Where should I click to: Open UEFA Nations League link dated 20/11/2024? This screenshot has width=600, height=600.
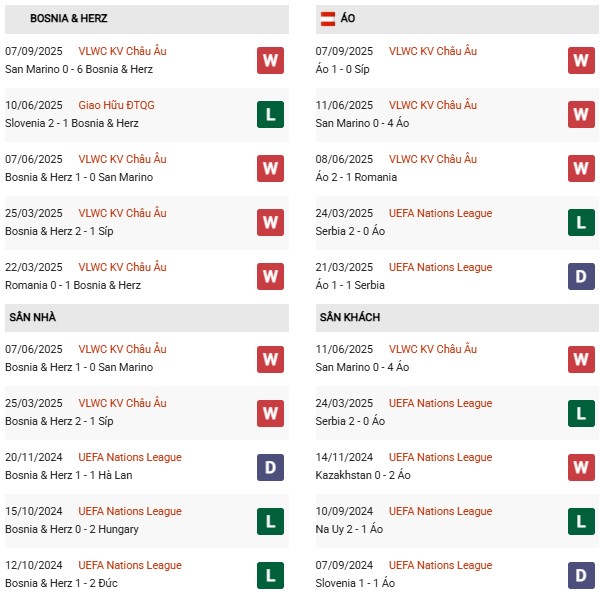[x=129, y=457]
